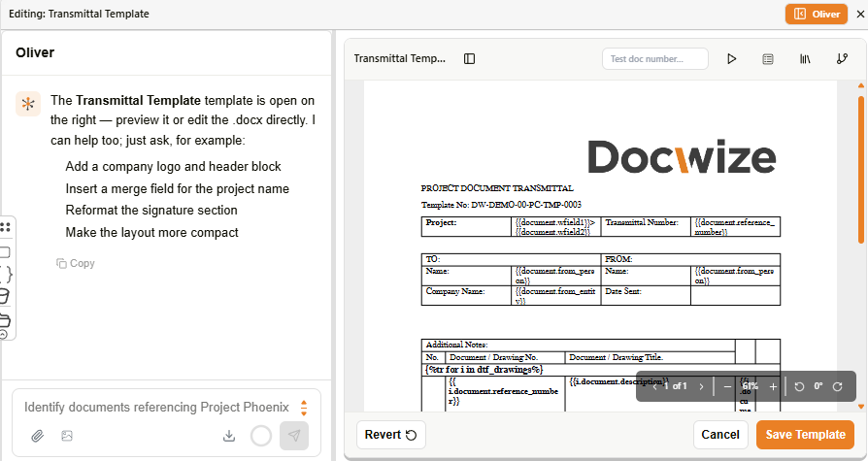Go to the previous page in the preview

[x=655, y=386]
